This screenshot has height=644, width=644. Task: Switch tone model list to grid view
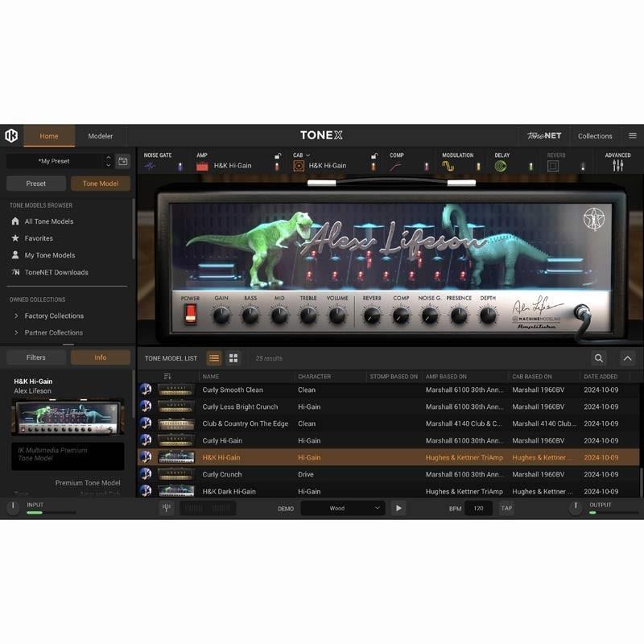click(233, 358)
